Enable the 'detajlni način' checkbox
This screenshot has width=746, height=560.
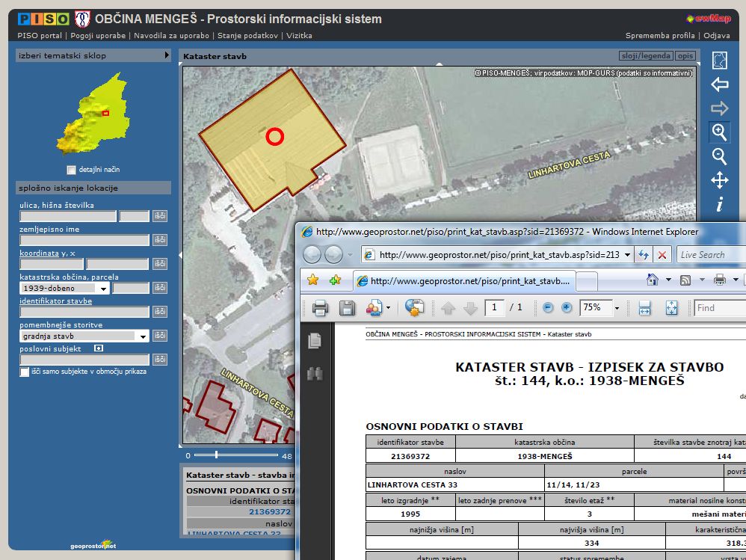(x=72, y=170)
